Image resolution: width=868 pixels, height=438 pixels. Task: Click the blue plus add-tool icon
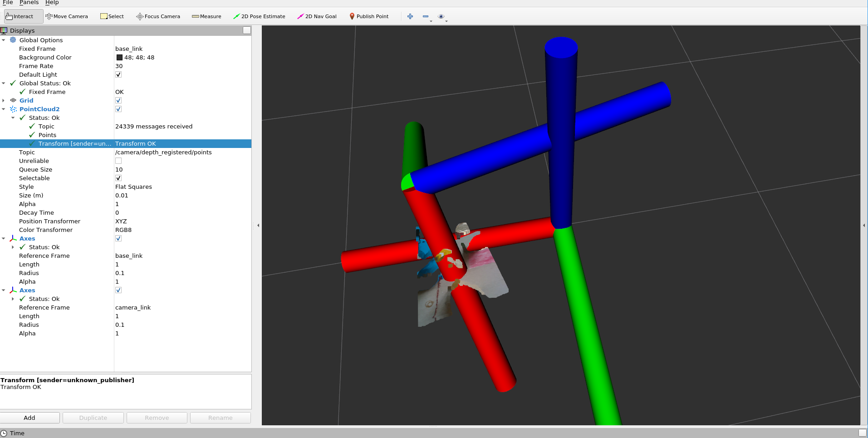410,16
